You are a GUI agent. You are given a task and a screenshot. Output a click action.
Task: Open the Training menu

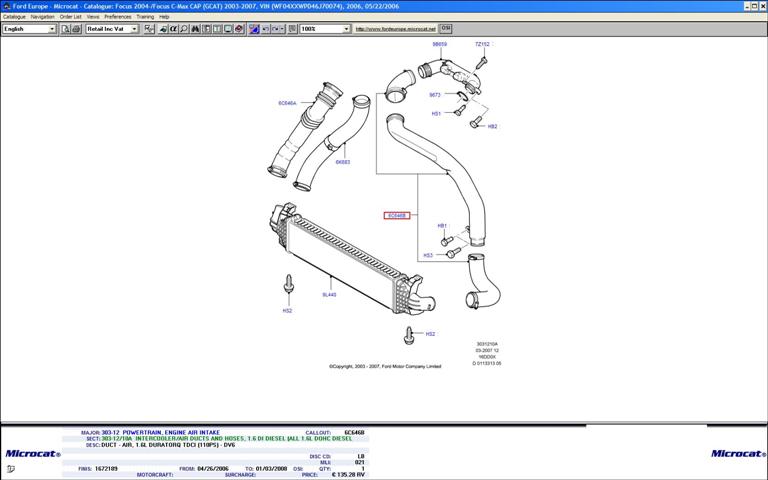click(x=145, y=17)
